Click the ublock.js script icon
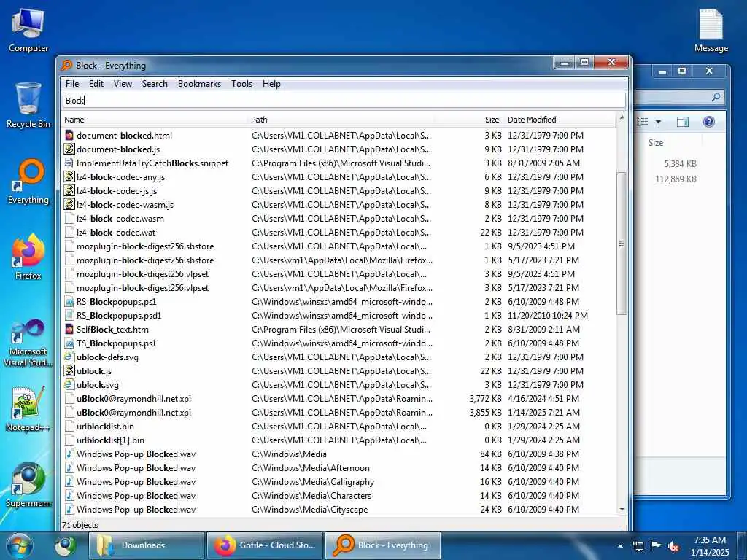Image resolution: width=747 pixels, height=560 pixels. (x=69, y=370)
